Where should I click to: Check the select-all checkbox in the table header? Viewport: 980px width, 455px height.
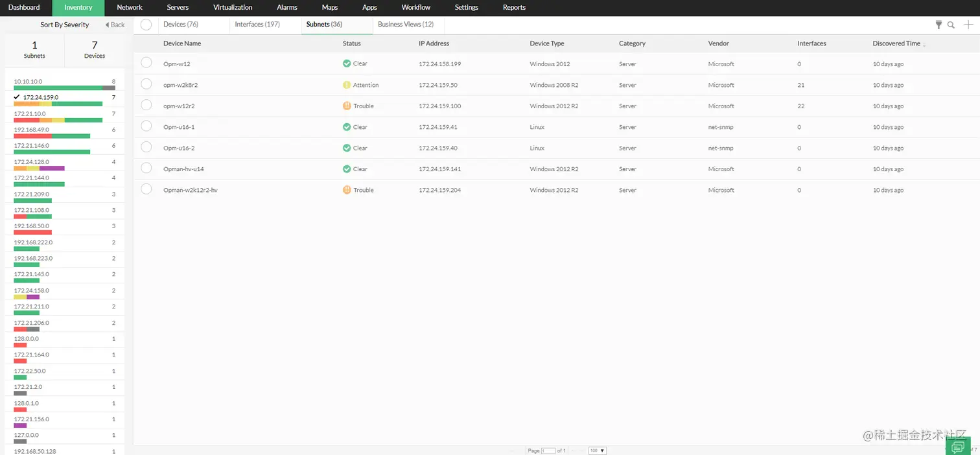[x=146, y=24]
